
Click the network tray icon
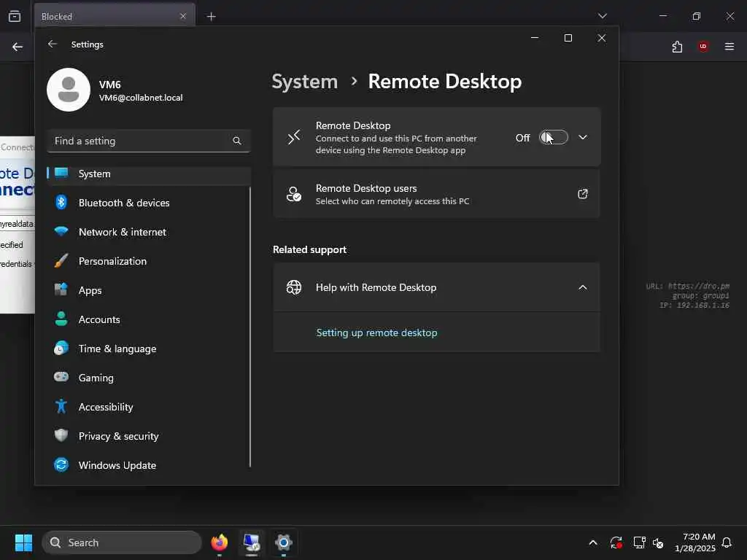pyautogui.click(x=639, y=542)
